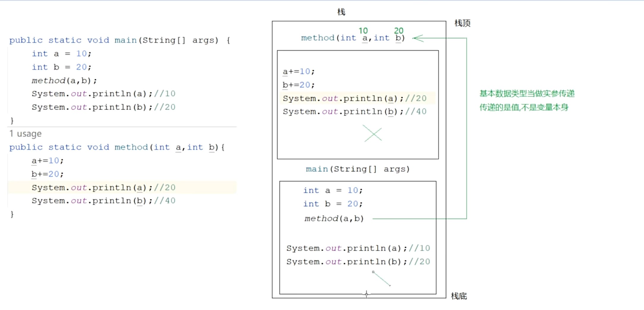644x310 pixels.
Task: Click the crosshair handle on stack bottom edge
Action: pos(367,294)
